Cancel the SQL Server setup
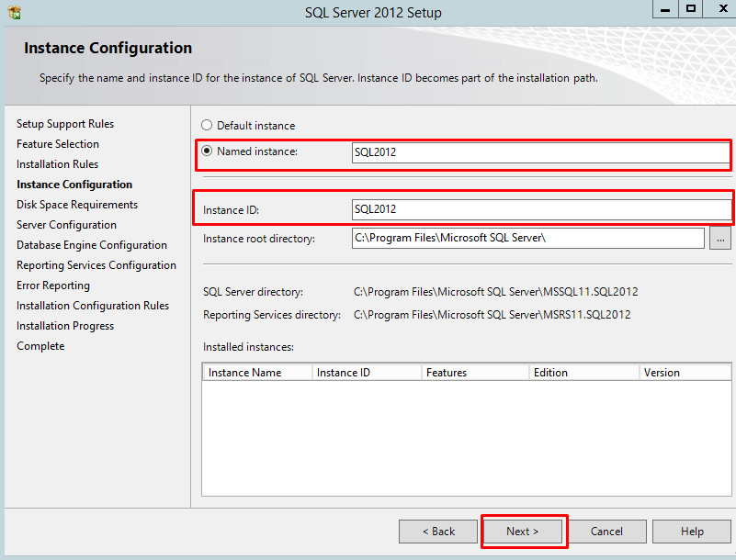This screenshot has width=736, height=560. pyautogui.click(x=606, y=532)
